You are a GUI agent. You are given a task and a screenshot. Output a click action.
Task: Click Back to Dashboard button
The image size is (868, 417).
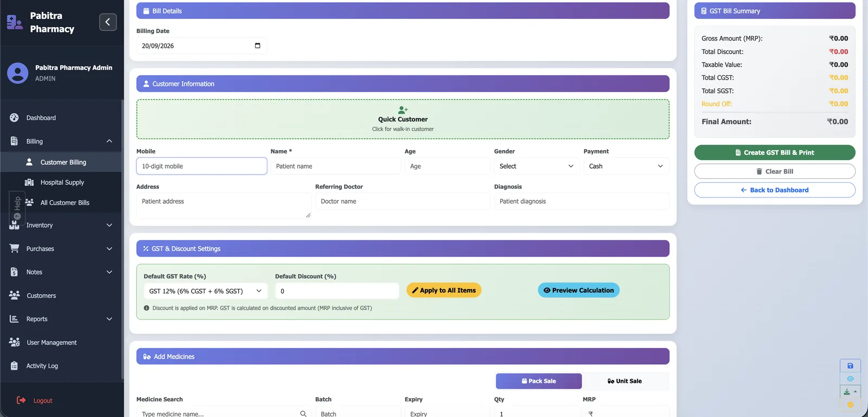[775, 190]
